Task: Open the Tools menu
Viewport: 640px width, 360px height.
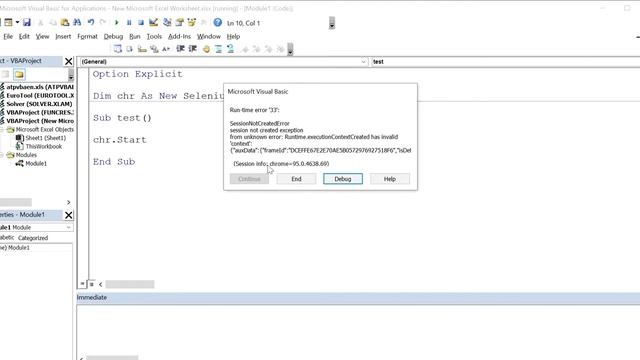Action: [154, 36]
